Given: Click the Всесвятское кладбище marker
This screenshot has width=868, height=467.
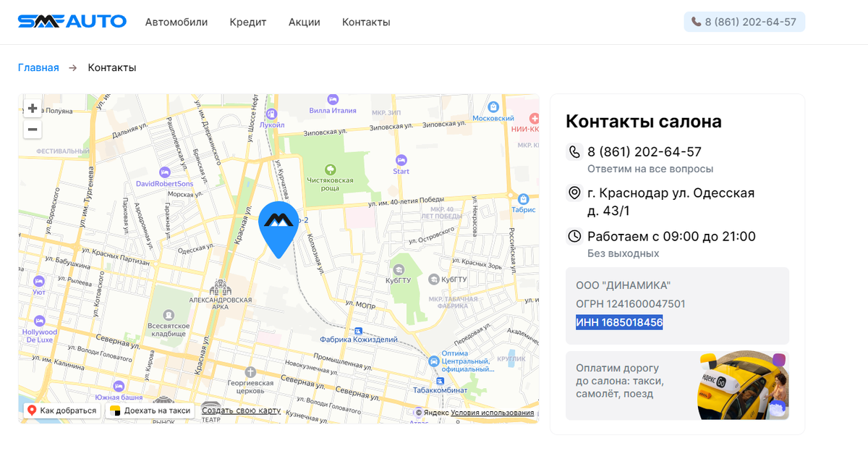Looking at the screenshot, I should click(169, 315).
